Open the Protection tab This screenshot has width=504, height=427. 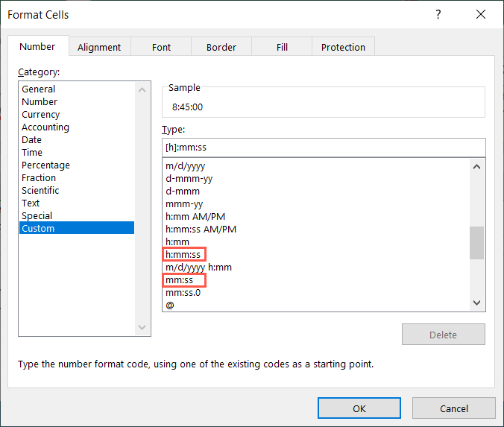click(343, 47)
